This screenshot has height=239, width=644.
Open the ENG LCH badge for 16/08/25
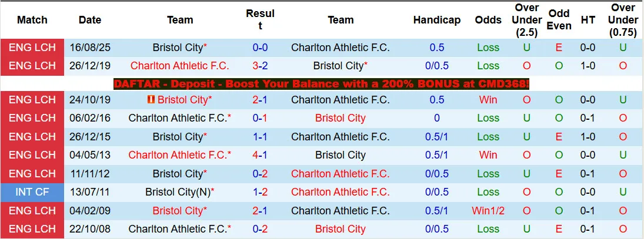32,48
